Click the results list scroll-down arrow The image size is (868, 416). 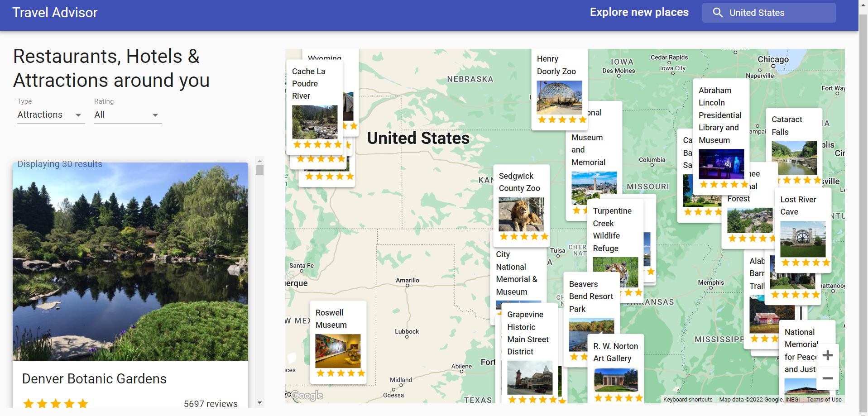click(x=259, y=402)
